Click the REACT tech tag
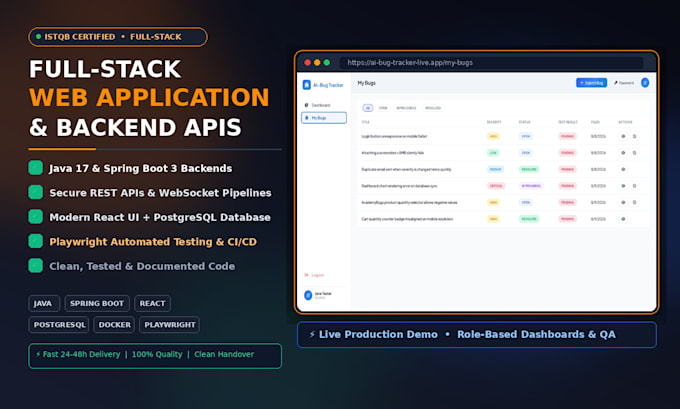 click(152, 303)
